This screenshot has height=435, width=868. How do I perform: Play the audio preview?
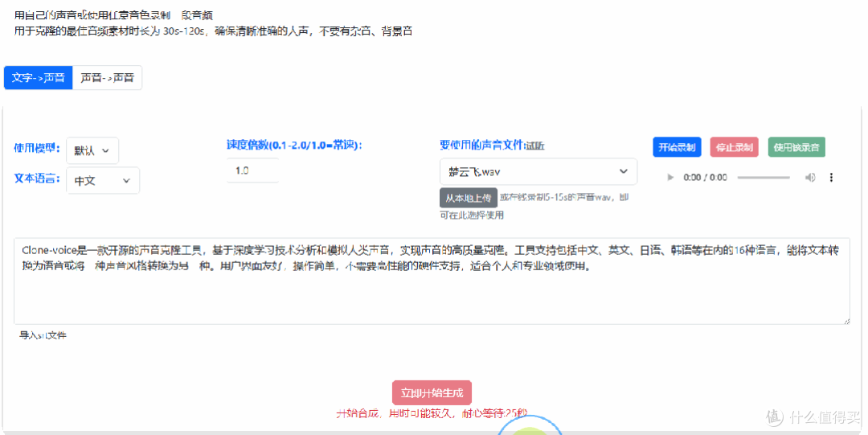pos(670,178)
